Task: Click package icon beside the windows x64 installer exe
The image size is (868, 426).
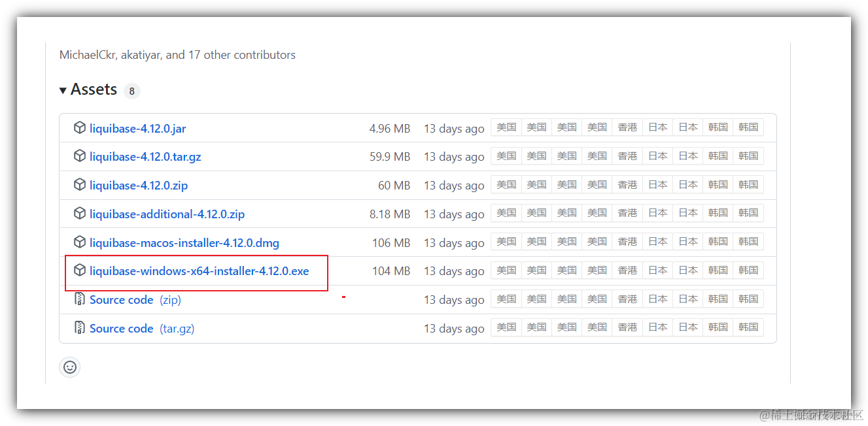Action: click(80, 270)
